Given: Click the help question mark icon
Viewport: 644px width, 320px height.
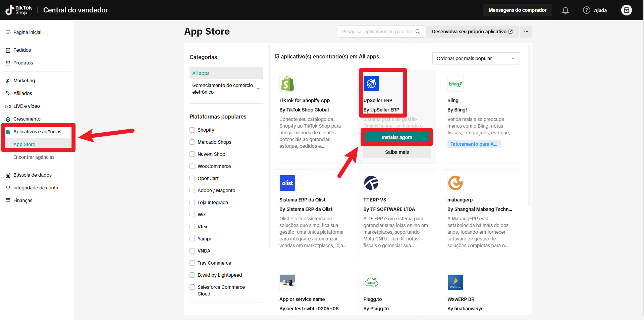Looking at the screenshot, I should [x=586, y=10].
